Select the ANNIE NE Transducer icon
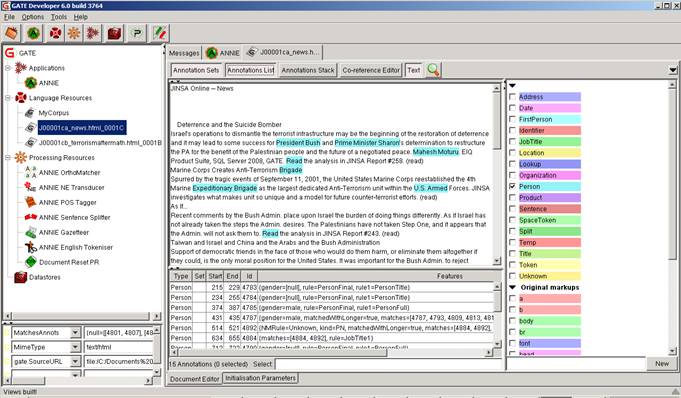This screenshot has width=681, height=398. coord(30,187)
